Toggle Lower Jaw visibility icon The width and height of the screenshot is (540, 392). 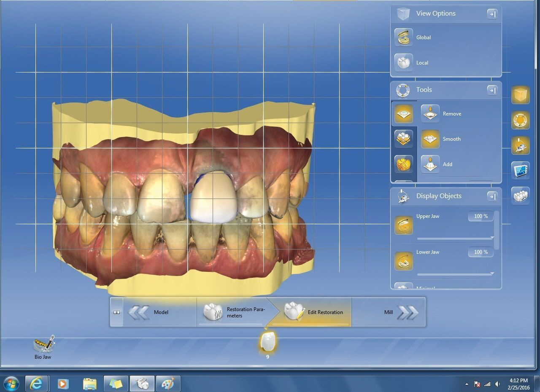pos(404,261)
